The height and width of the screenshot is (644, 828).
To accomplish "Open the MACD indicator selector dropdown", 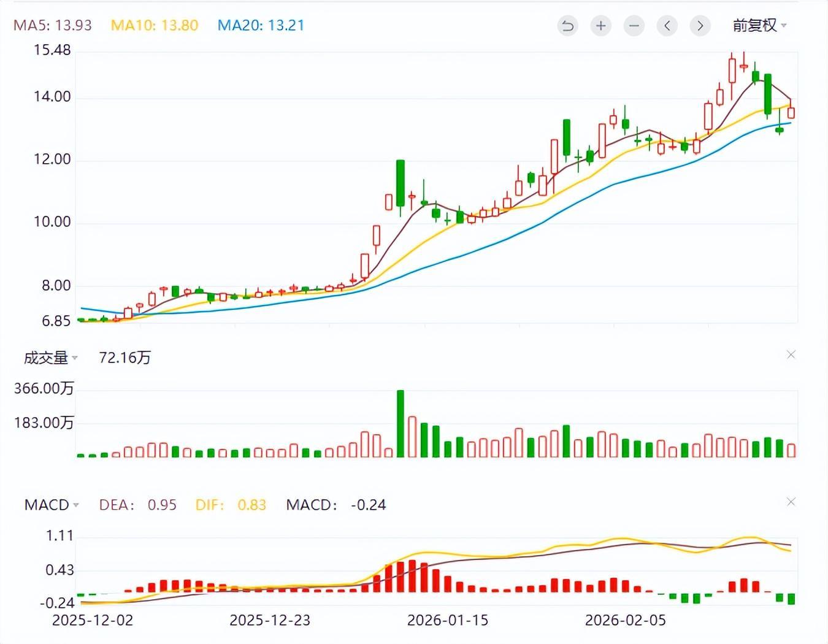I will tap(52, 505).
